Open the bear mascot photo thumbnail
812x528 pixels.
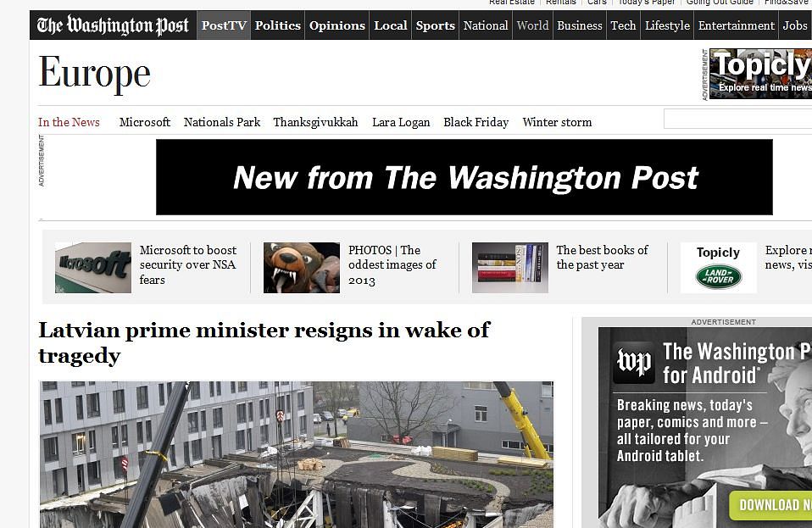pyautogui.click(x=302, y=268)
